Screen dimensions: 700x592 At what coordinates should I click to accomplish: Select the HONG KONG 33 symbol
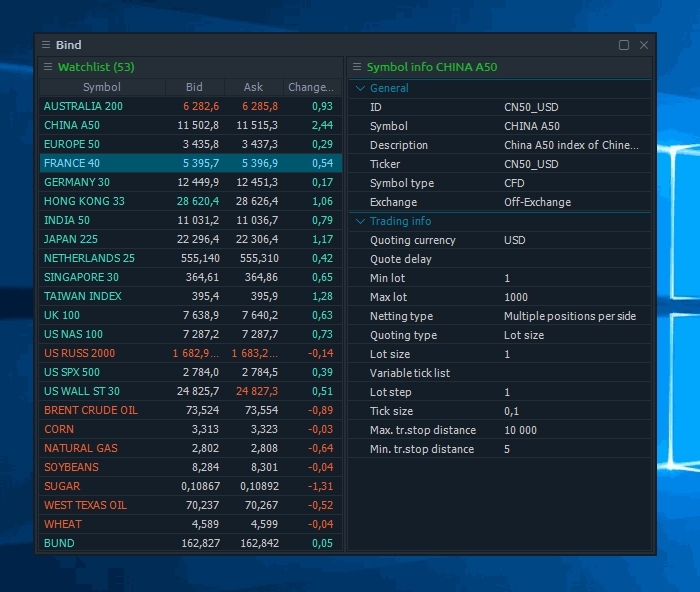pos(84,201)
